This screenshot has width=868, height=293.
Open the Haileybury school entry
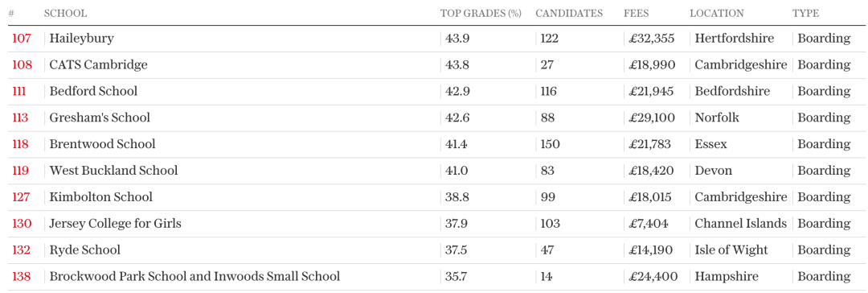81,39
